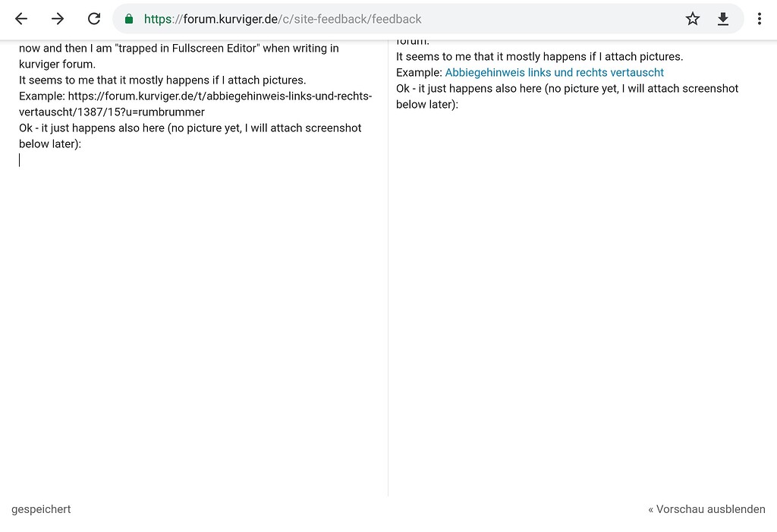Expand browser options with the vertical dots
The height and width of the screenshot is (532, 777).
click(x=760, y=19)
